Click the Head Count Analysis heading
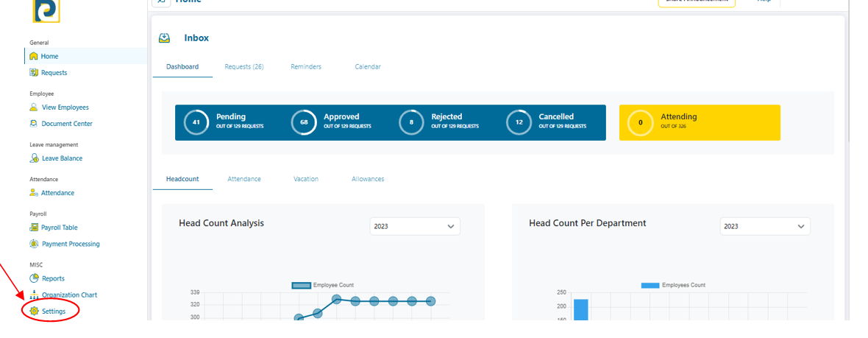Viewport: 868px width, 338px height. click(x=221, y=223)
